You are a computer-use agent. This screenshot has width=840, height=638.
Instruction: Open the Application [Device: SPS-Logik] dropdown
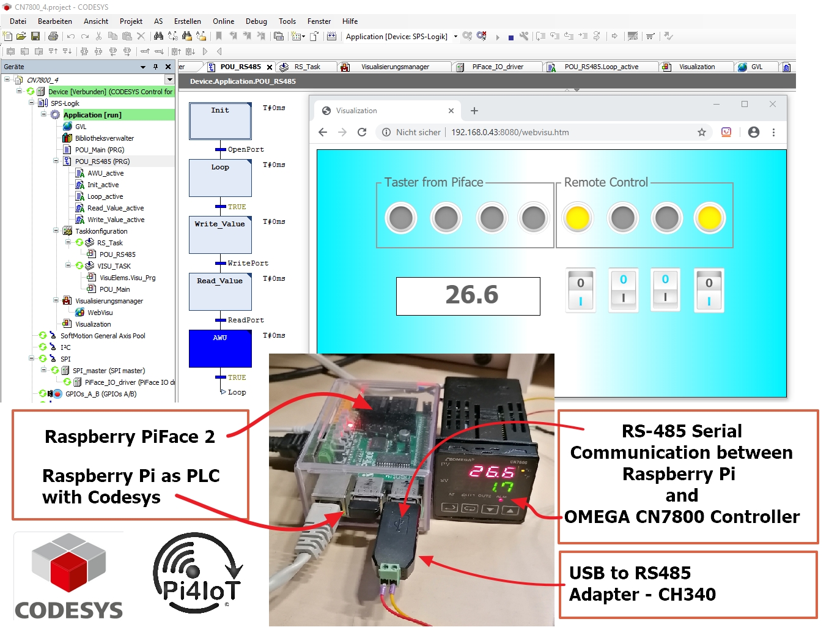pyautogui.click(x=455, y=37)
